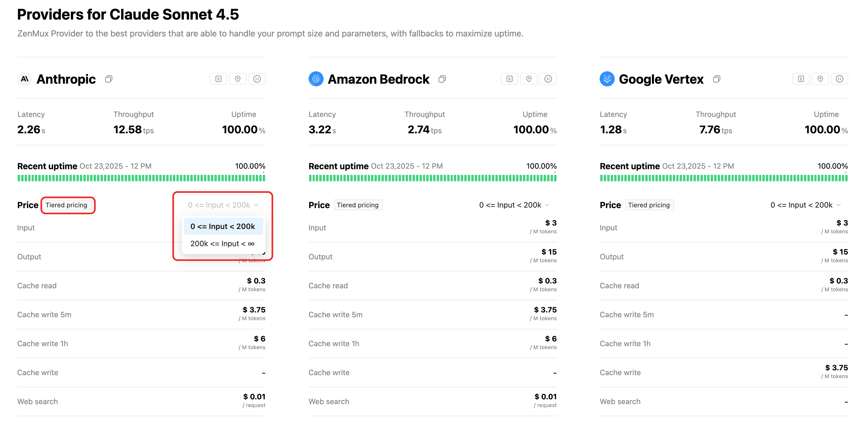
Task: Copy the Anthropic provider name
Action: [109, 79]
